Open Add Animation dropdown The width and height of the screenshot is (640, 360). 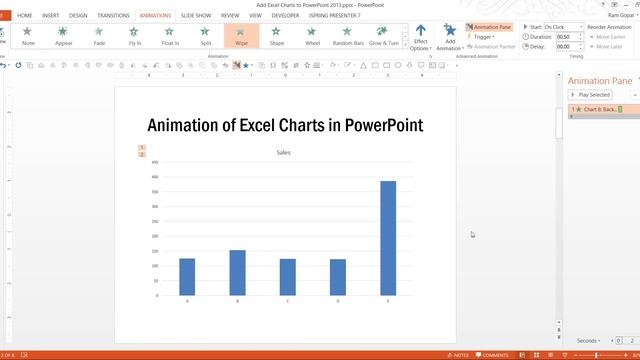[x=450, y=38]
